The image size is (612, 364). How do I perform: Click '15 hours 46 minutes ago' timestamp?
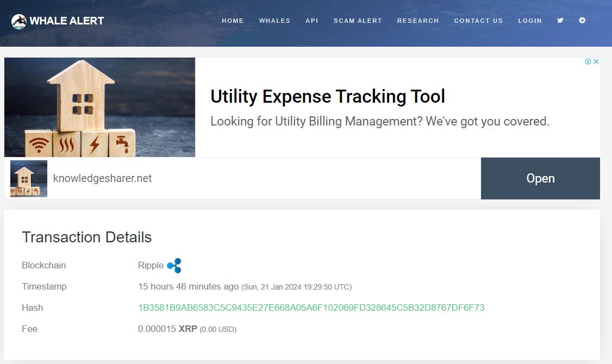coord(188,286)
